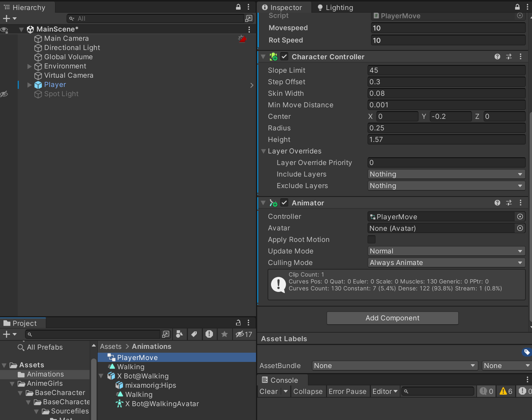The height and width of the screenshot is (420, 532).
Task: Lock the Inspector panel
Action: click(x=517, y=7)
